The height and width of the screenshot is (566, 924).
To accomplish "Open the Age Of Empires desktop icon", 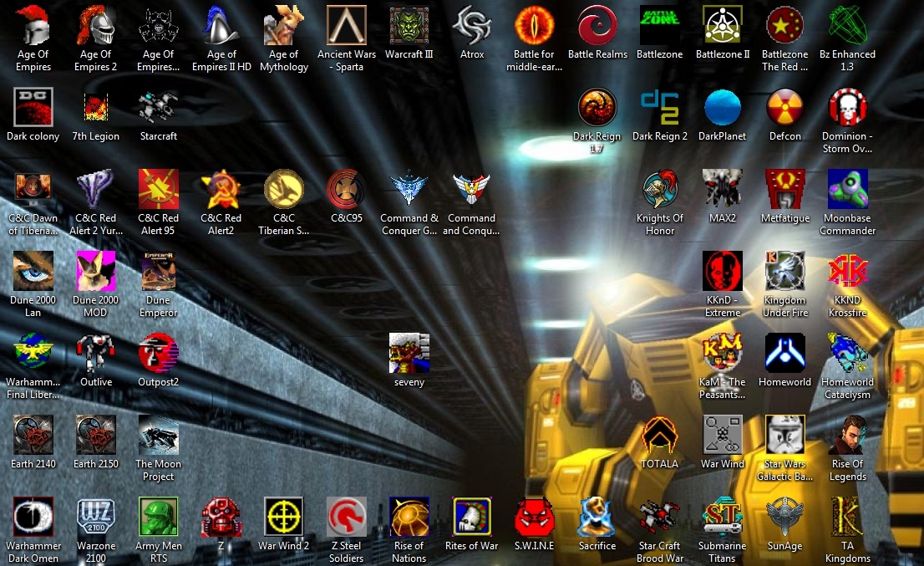I will (x=33, y=26).
